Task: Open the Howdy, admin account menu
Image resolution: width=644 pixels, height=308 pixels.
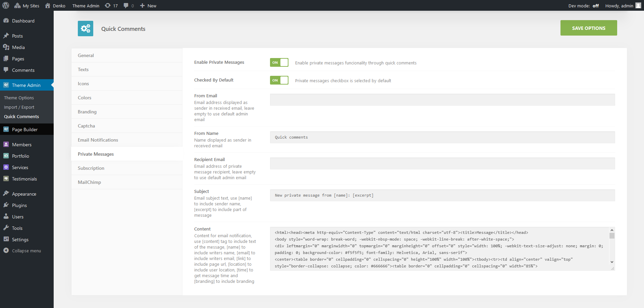Action: [623, 6]
